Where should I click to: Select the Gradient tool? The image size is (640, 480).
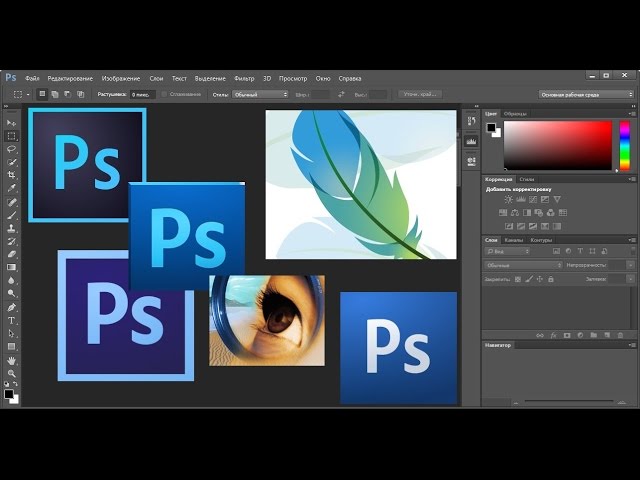pyautogui.click(x=11, y=267)
